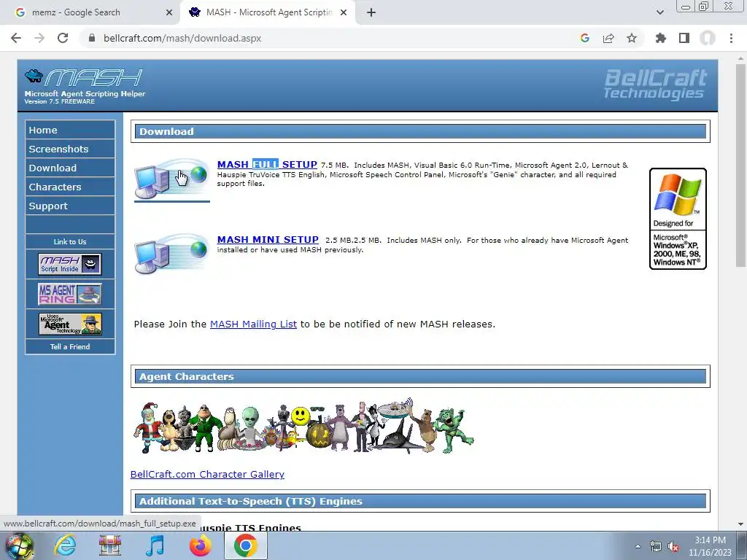
Task: Open the tab search chevron
Action: tap(659, 12)
